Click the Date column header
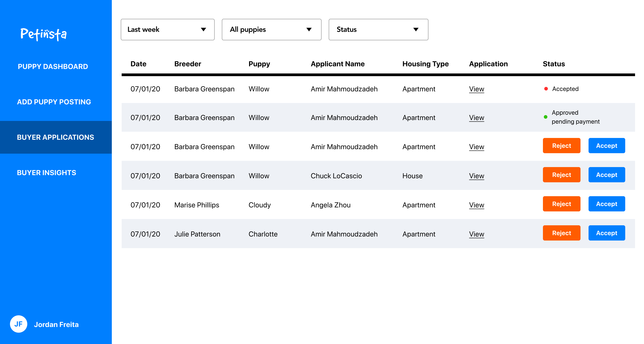This screenshot has height=344, width=644. pyautogui.click(x=138, y=64)
